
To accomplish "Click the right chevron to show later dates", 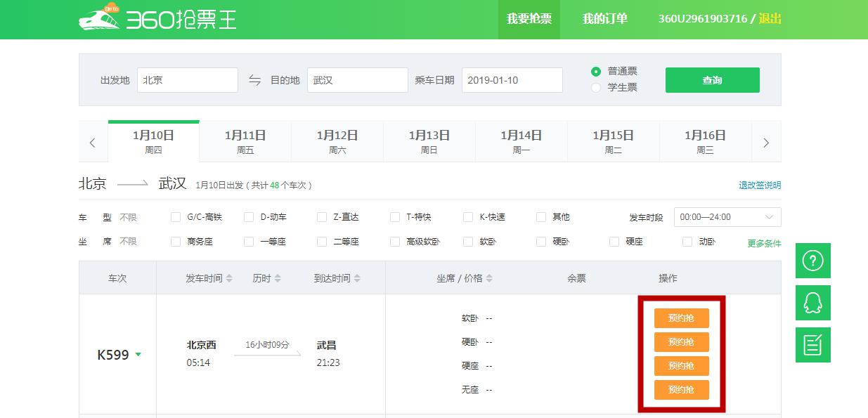I will point(767,141).
